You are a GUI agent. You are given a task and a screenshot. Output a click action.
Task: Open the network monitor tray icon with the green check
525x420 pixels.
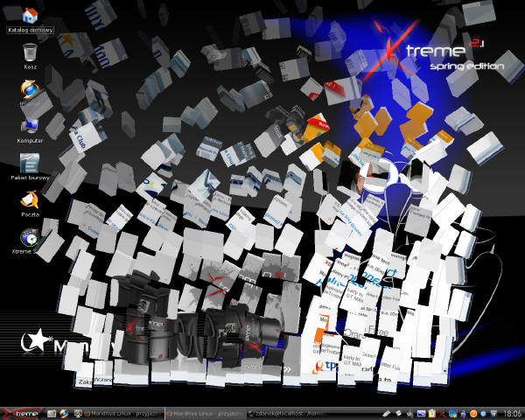point(453,414)
